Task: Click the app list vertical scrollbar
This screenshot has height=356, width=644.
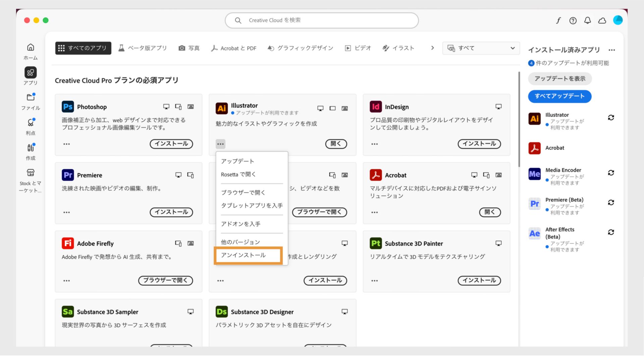Action: tap(519, 119)
